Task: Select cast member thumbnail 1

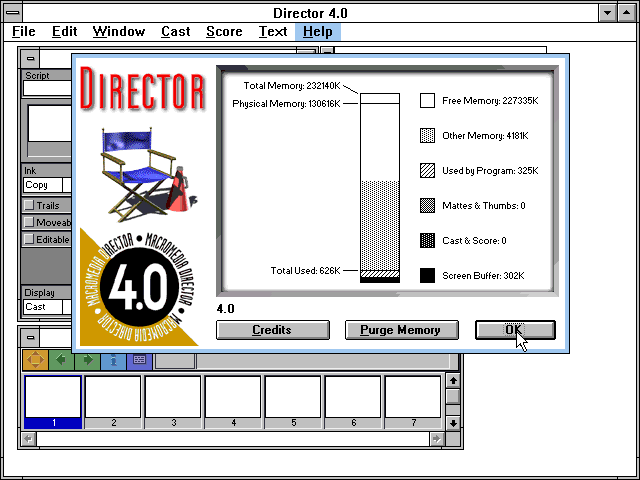Action: 53,402
